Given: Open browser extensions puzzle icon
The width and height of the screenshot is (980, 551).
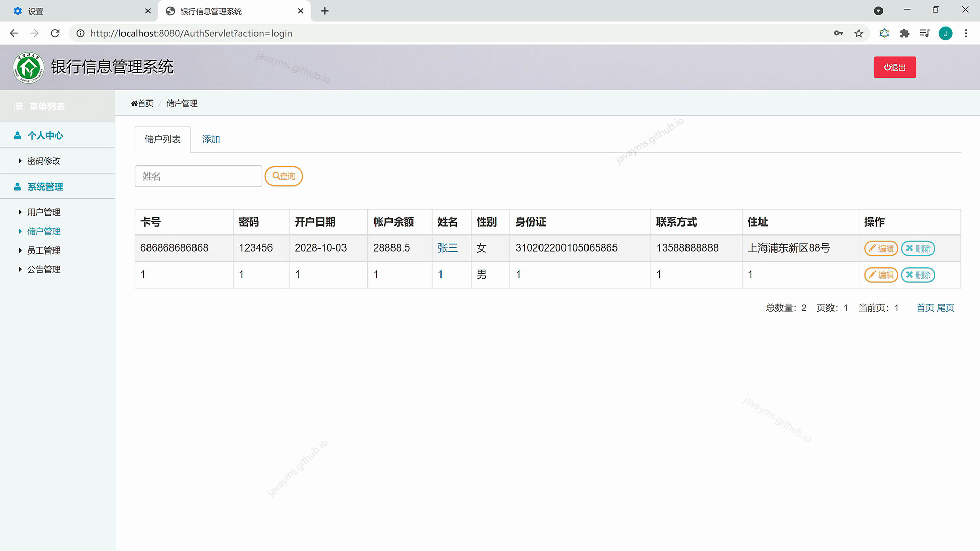Looking at the screenshot, I should coord(904,33).
